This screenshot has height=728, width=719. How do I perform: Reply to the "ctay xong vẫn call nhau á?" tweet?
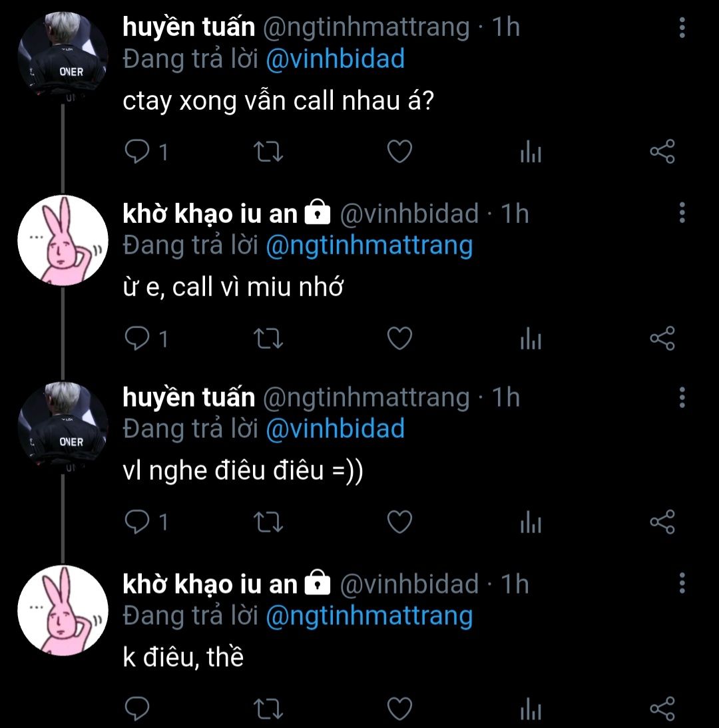(138, 152)
